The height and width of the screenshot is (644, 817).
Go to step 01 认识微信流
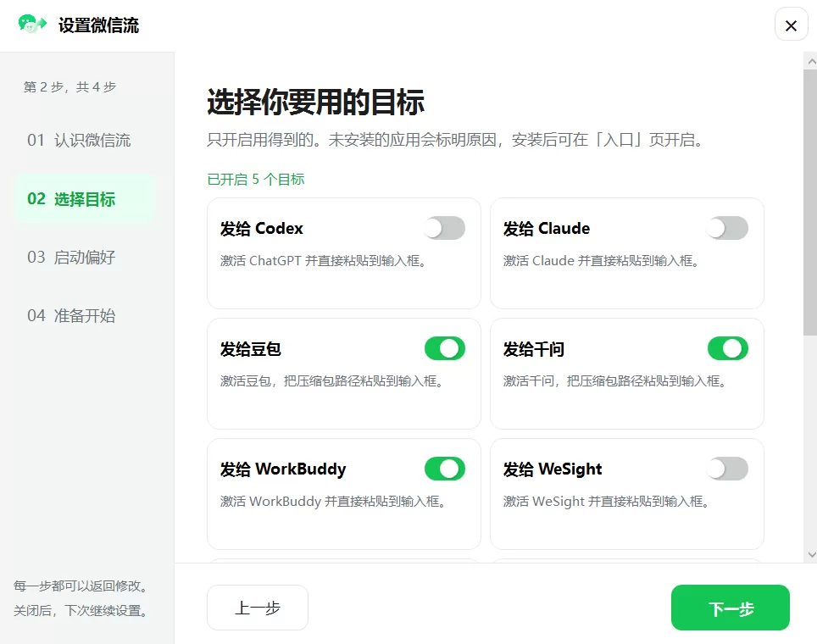pos(85,140)
